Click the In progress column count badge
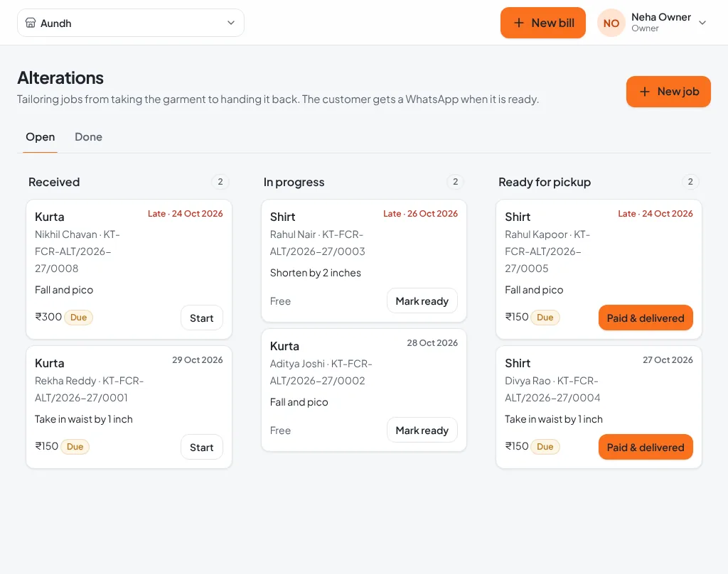The image size is (728, 574). pyautogui.click(x=455, y=182)
